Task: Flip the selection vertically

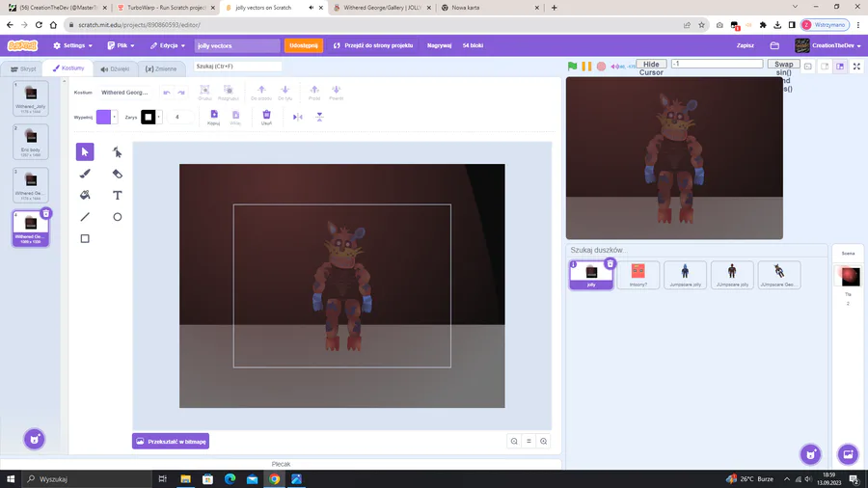Action: [319, 117]
